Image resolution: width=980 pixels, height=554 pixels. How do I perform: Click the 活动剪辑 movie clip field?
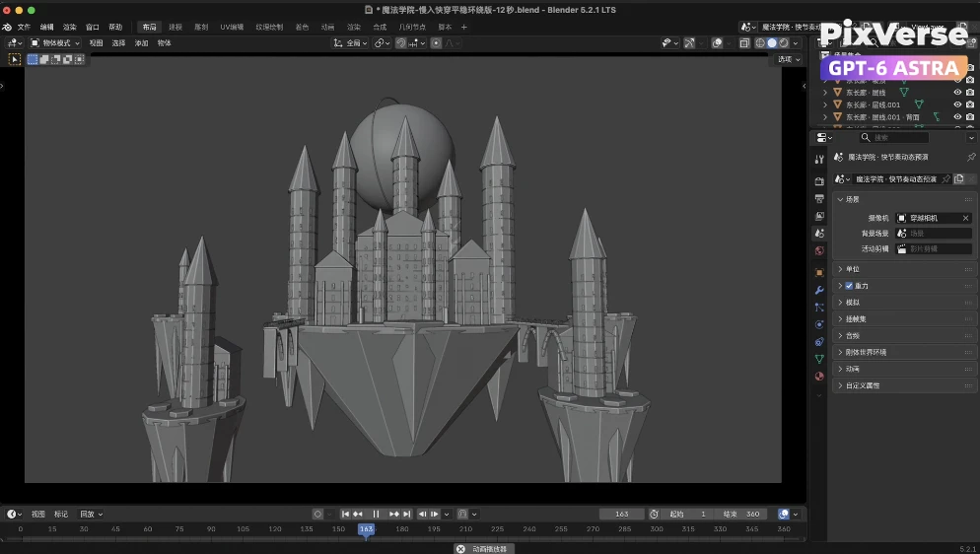pyautogui.click(x=934, y=248)
